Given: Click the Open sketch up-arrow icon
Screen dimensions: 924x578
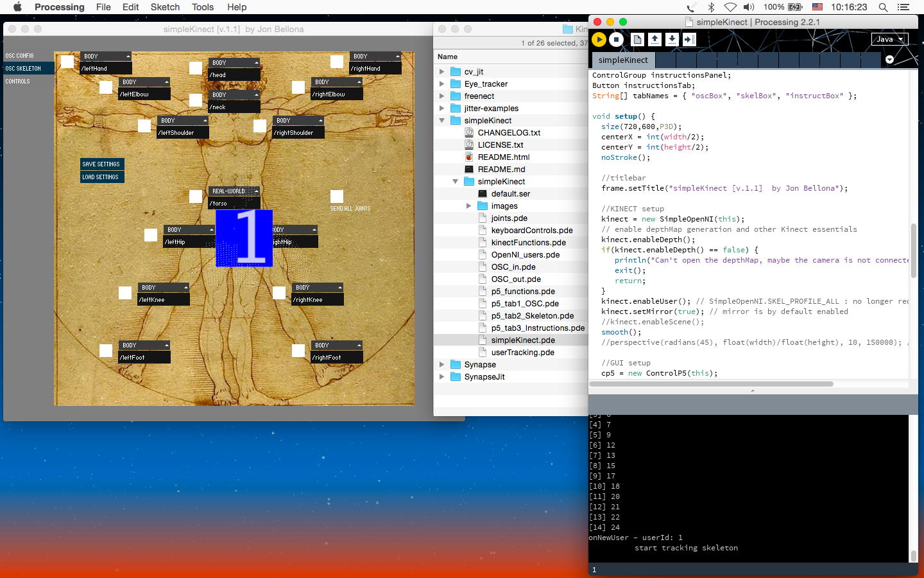Looking at the screenshot, I should click(x=654, y=39).
